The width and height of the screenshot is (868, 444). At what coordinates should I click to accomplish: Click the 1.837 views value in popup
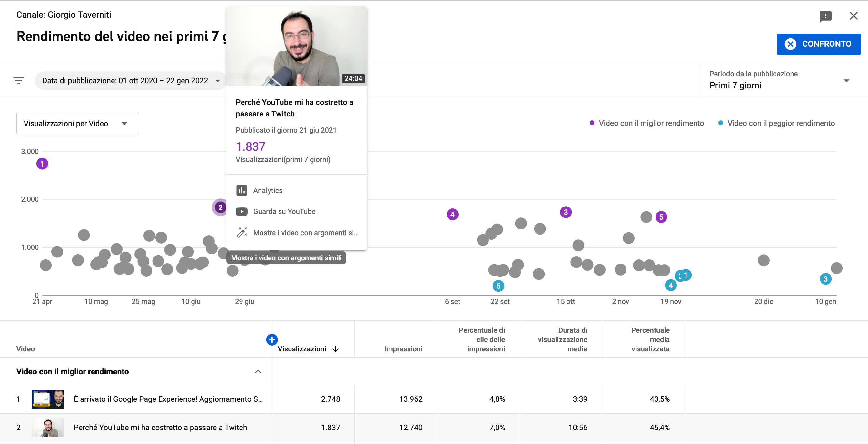tap(250, 146)
